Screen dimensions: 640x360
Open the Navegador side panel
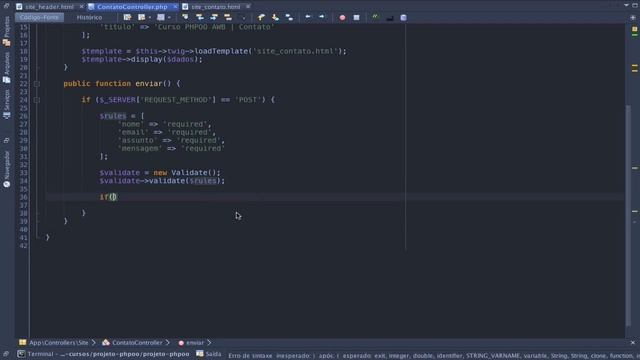coord(7,169)
